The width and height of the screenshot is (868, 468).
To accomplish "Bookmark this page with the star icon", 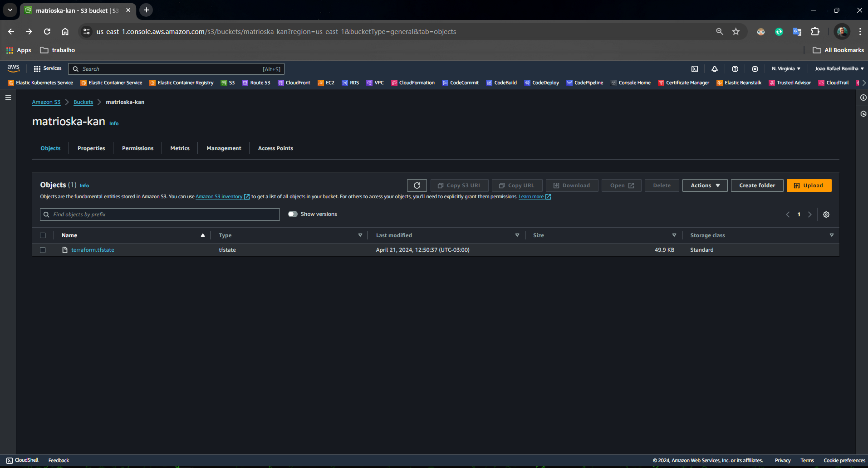I will [x=736, y=31].
